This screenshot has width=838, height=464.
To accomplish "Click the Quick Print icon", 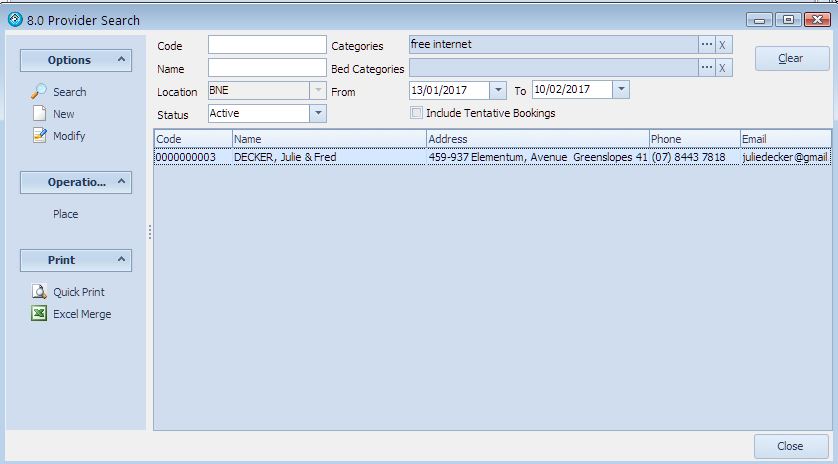I will pos(39,292).
